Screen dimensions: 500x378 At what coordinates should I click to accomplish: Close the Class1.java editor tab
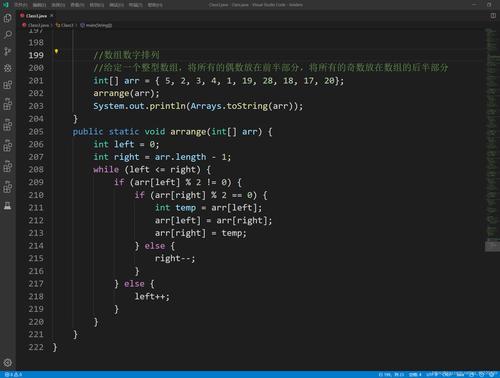pyautogui.click(x=52, y=16)
